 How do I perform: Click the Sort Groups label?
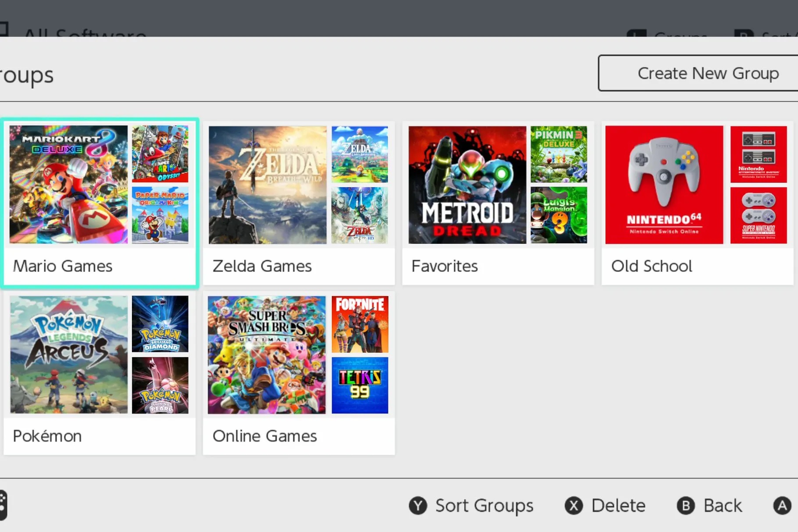point(484,506)
